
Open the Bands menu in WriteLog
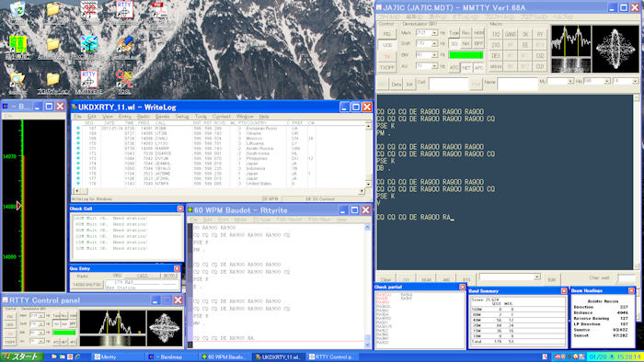[x=162, y=117]
